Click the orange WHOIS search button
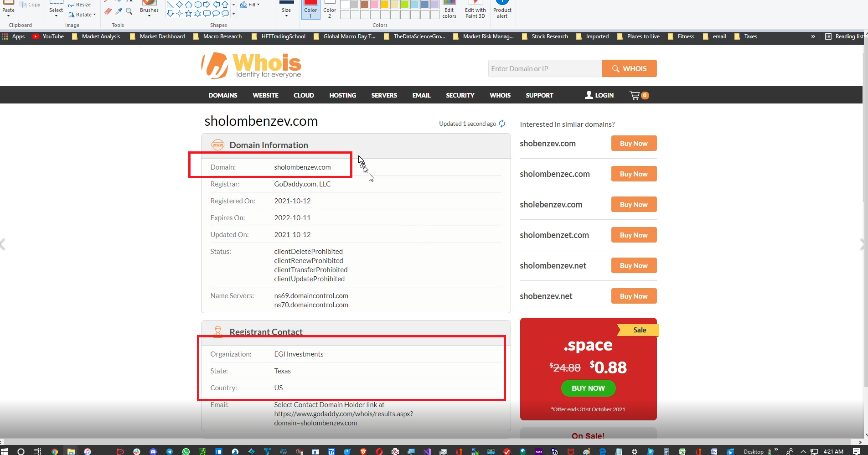 click(630, 68)
